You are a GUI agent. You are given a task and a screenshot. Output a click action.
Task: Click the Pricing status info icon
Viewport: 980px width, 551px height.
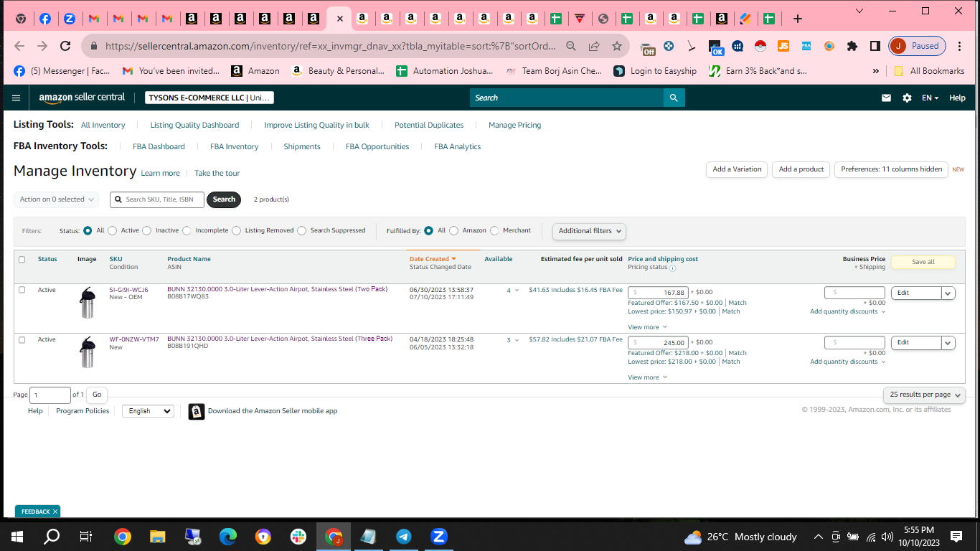coord(672,268)
